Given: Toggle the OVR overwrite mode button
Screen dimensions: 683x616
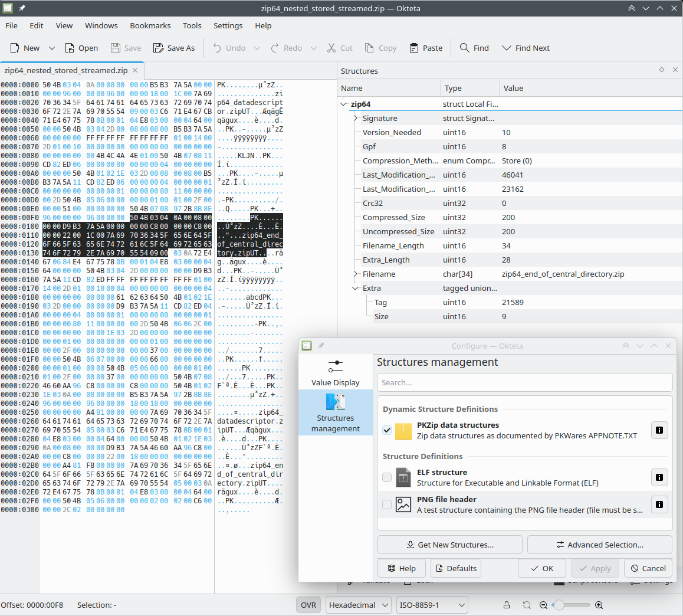Looking at the screenshot, I should click(x=308, y=605).
